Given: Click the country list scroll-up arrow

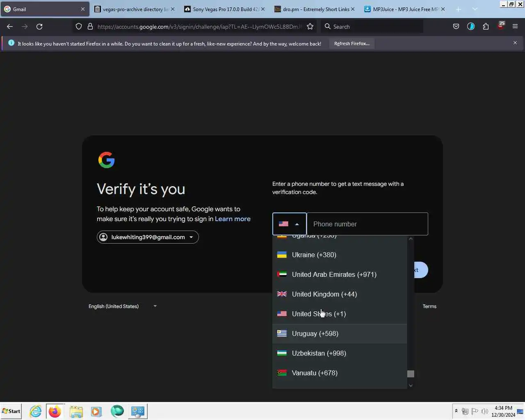Looking at the screenshot, I should 411,239.
